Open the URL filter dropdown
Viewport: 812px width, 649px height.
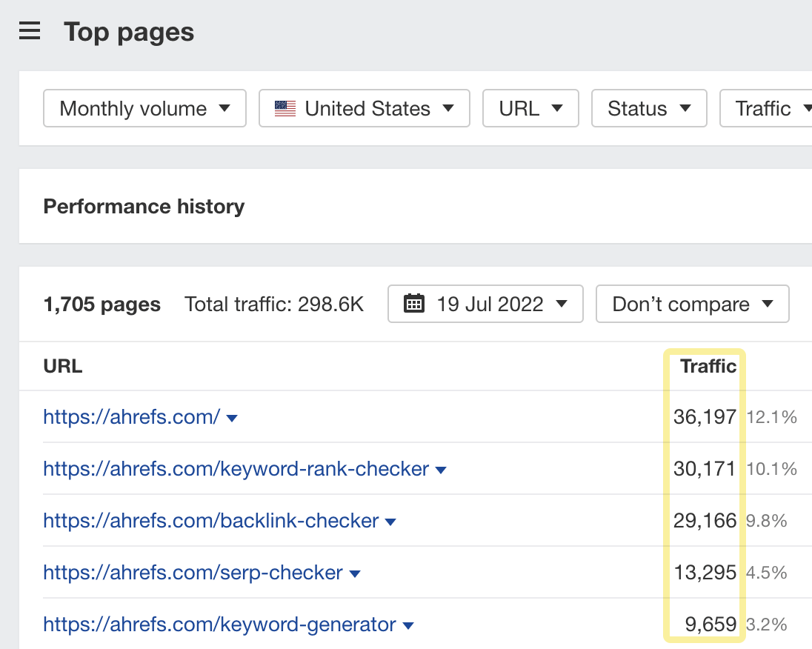click(530, 108)
